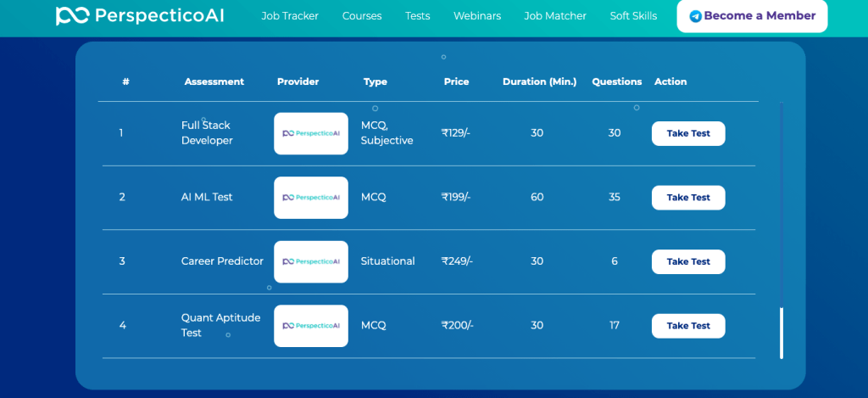868x398 pixels.
Task: Open the Job Matcher page
Action: [x=555, y=16]
